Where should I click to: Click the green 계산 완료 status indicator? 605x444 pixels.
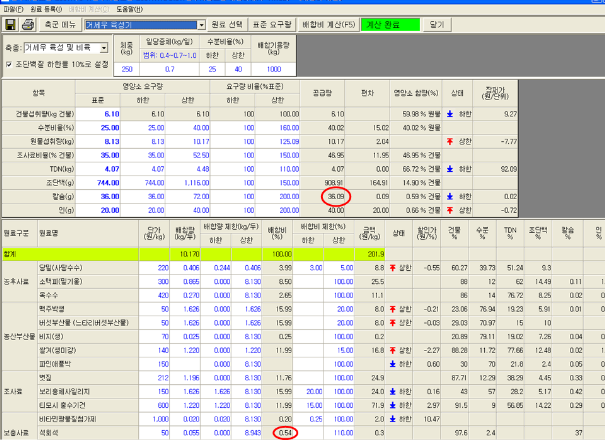click(390, 25)
